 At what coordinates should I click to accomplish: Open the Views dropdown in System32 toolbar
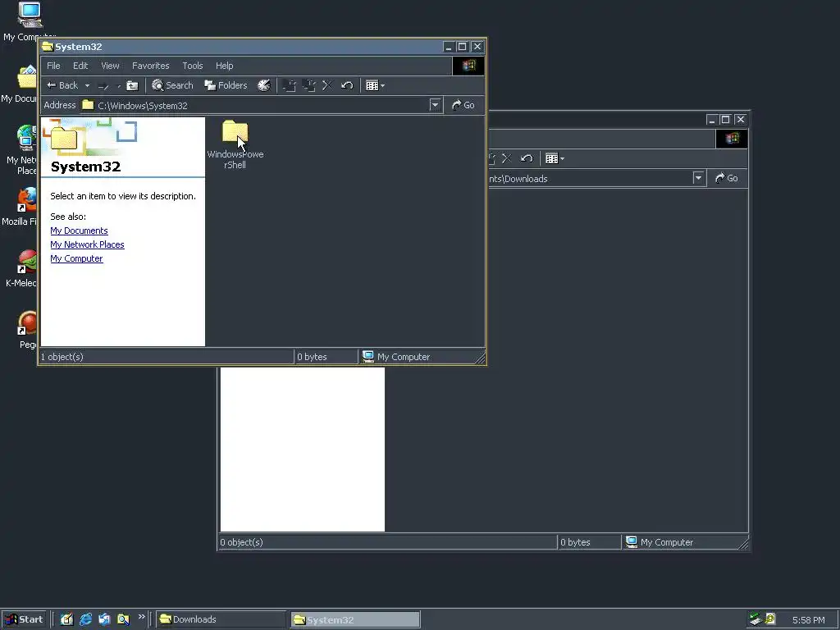(375, 85)
